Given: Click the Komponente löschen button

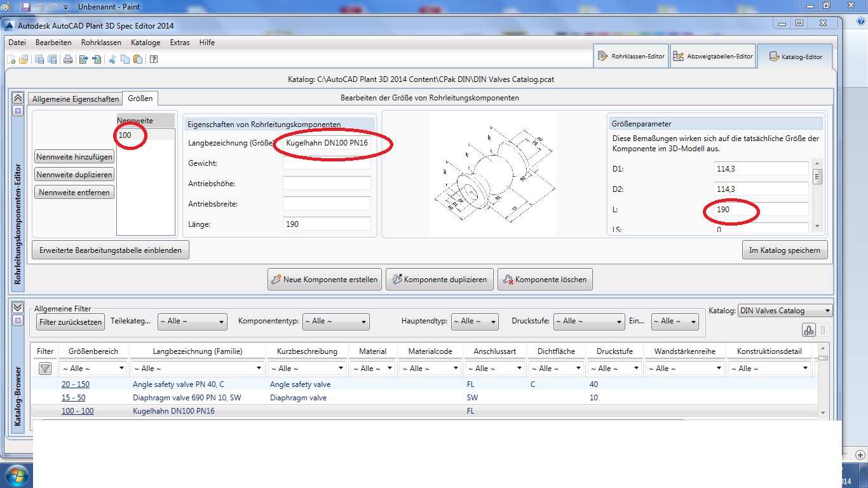Looking at the screenshot, I should (x=545, y=280).
